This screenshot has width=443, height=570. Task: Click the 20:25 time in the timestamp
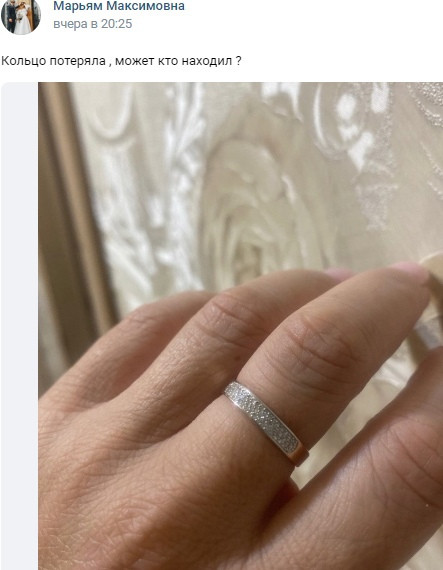pyautogui.click(x=116, y=24)
